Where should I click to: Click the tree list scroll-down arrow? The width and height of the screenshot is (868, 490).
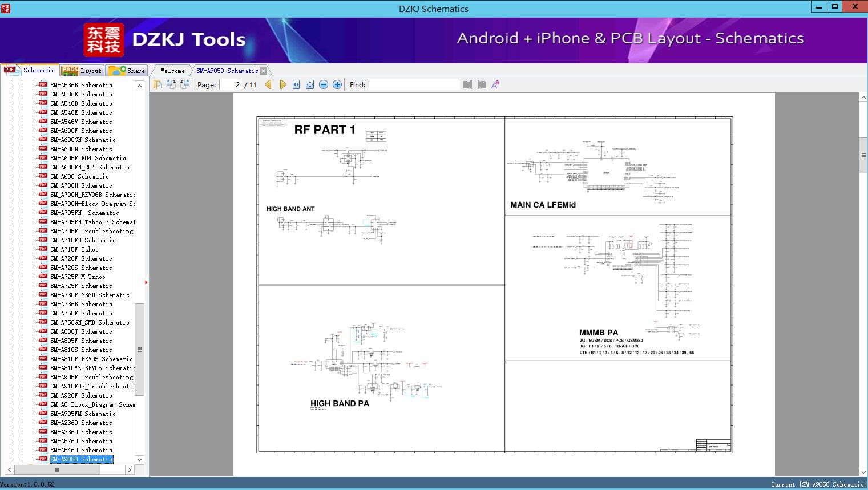(139, 460)
